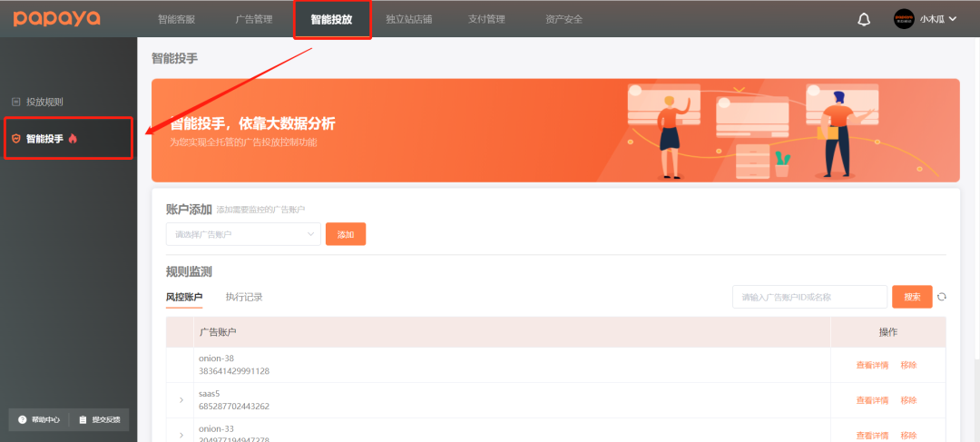Click the 规则监测 section heading

pyautogui.click(x=189, y=272)
